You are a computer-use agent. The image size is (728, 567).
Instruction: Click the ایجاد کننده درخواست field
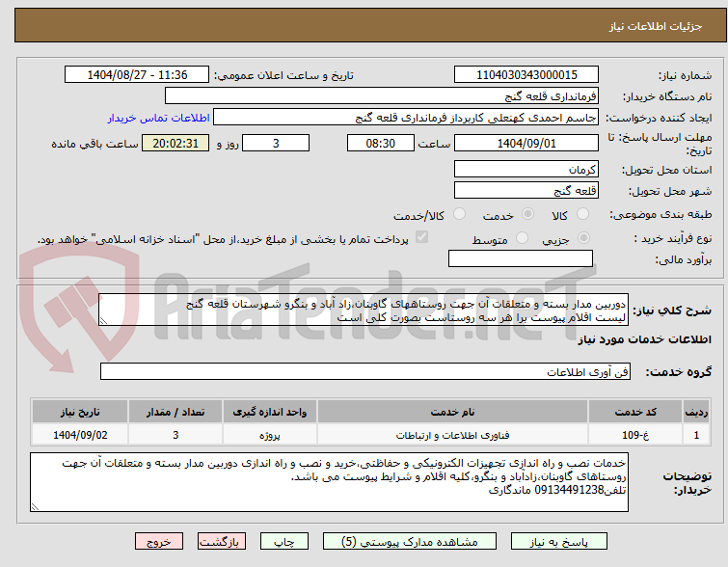pos(406,118)
